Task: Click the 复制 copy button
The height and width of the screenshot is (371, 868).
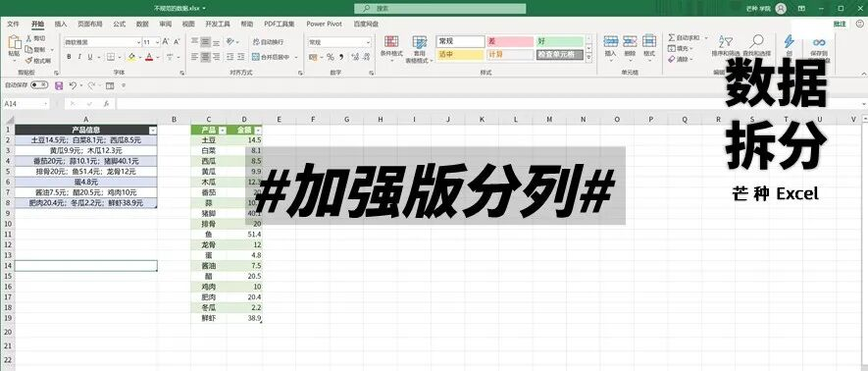Action: pyautogui.click(x=35, y=49)
